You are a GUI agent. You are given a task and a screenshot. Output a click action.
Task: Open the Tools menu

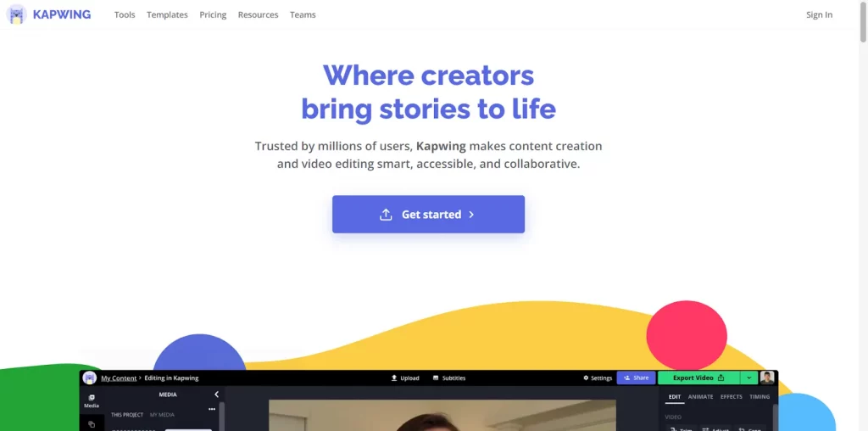(x=125, y=15)
